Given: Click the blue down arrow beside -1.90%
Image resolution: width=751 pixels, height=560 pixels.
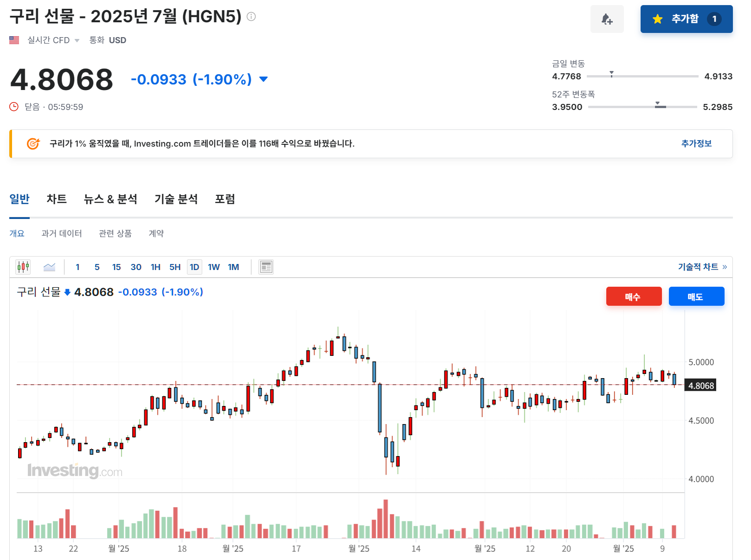Looking at the screenshot, I should click(263, 79).
